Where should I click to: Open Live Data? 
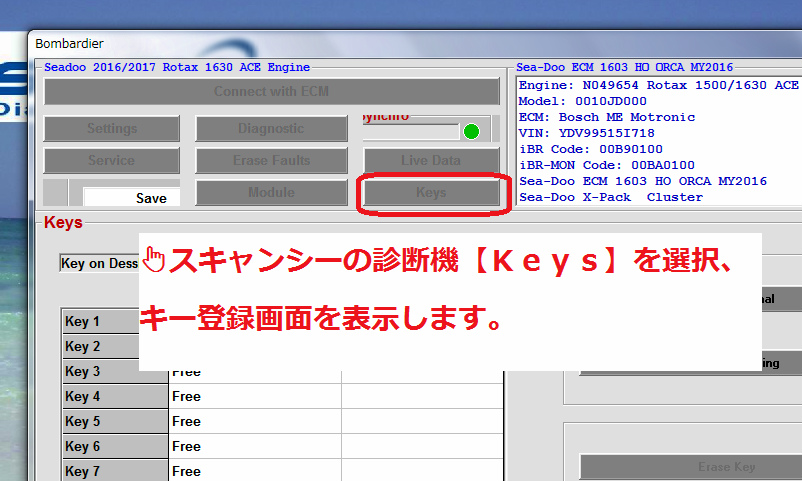point(431,161)
